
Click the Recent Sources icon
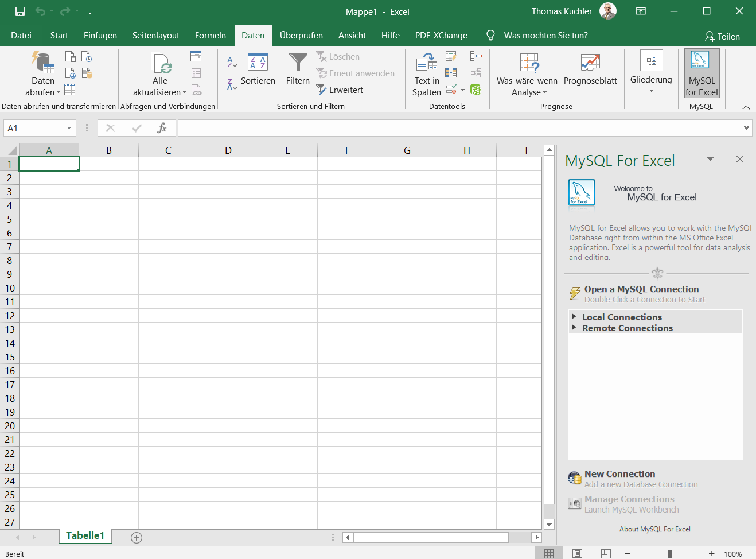pyautogui.click(x=87, y=56)
